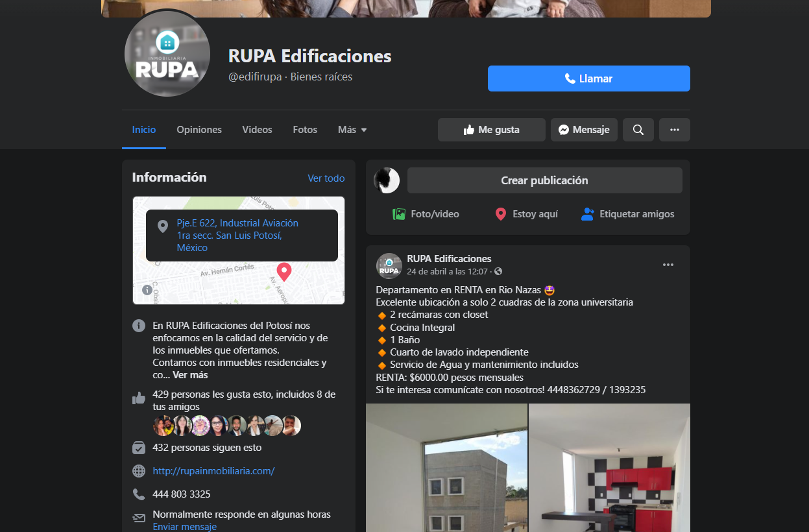Click Crear publicación input box
This screenshot has width=809, height=532.
click(545, 180)
